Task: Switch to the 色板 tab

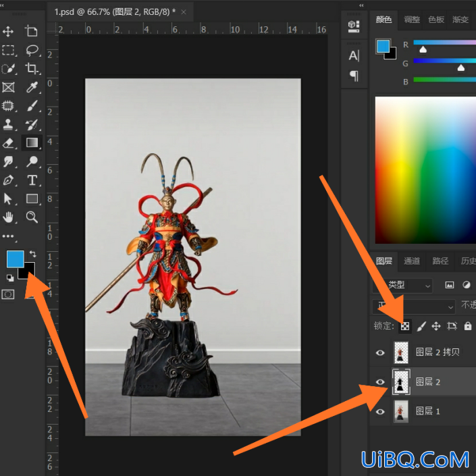Action: 436,20
